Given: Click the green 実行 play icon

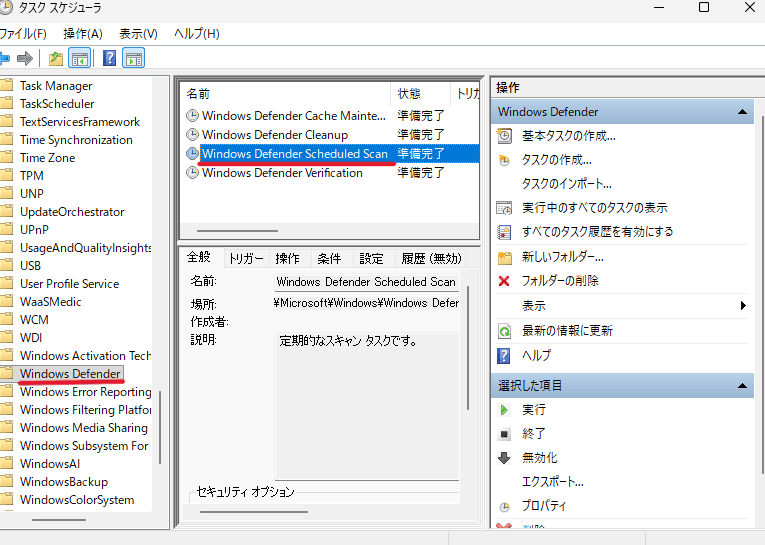Looking at the screenshot, I should tap(504, 410).
